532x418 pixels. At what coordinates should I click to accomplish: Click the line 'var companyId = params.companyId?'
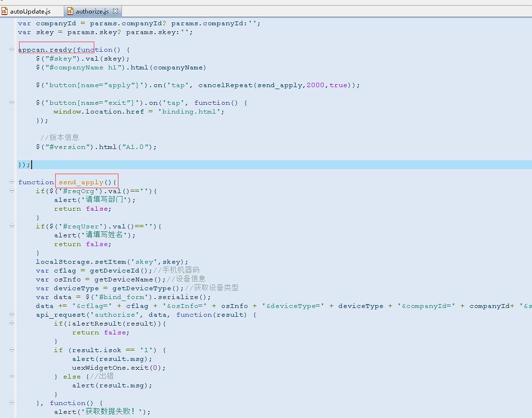139,24
